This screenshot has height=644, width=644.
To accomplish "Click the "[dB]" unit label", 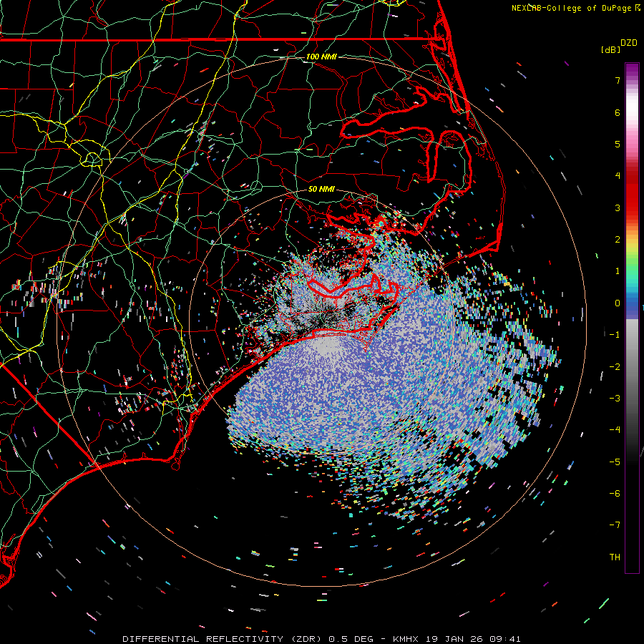I will click(x=610, y=49).
